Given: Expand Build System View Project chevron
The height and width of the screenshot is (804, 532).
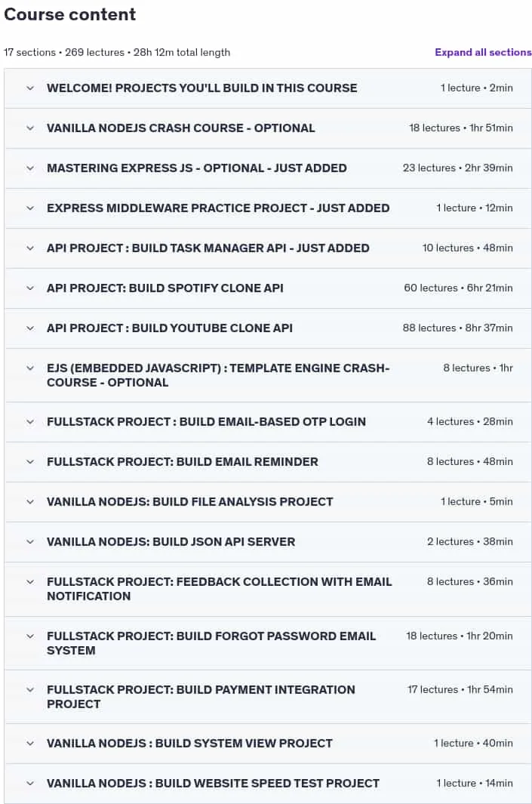Looking at the screenshot, I should click(x=30, y=744).
